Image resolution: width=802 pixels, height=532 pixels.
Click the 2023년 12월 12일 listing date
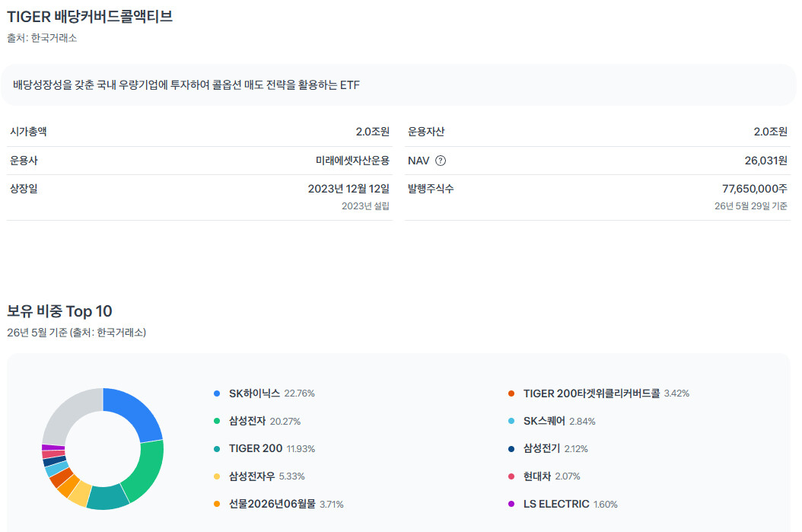coord(348,189)
